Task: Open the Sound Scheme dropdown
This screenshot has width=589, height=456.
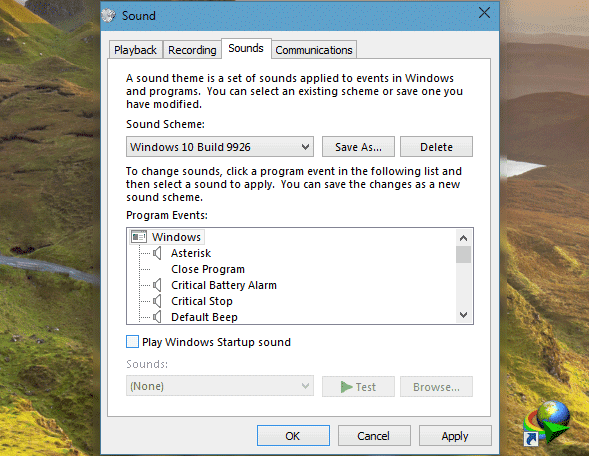Action: click(220, 146)
